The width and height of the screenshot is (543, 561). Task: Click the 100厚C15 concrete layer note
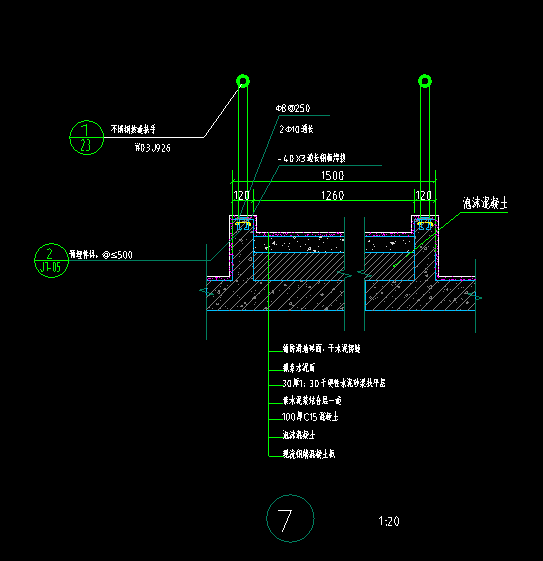(x=310, y=417)
